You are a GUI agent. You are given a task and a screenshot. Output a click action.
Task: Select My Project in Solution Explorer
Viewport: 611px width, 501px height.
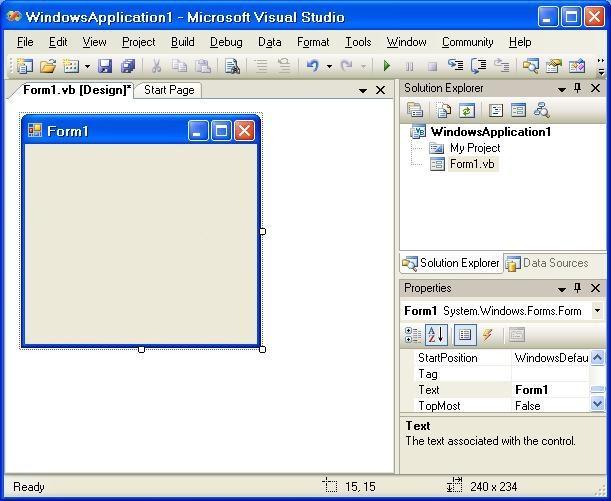(x=475, y=148)
